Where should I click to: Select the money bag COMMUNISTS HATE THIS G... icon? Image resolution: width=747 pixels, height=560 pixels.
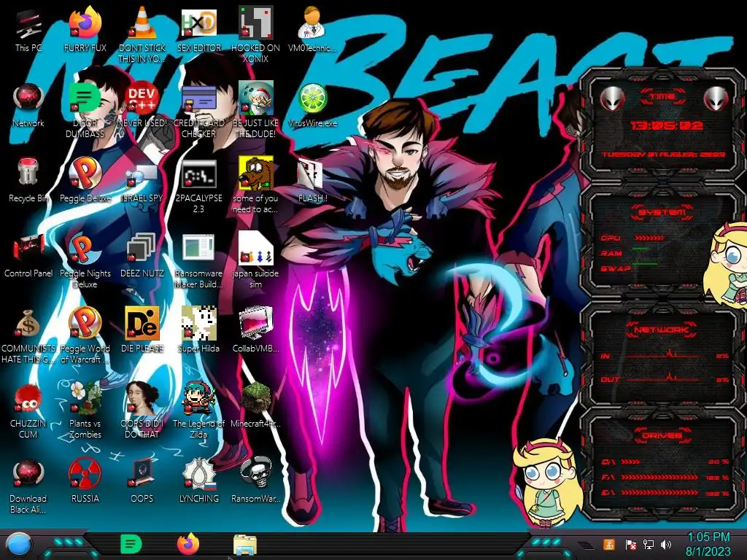[x=28, y=335]
